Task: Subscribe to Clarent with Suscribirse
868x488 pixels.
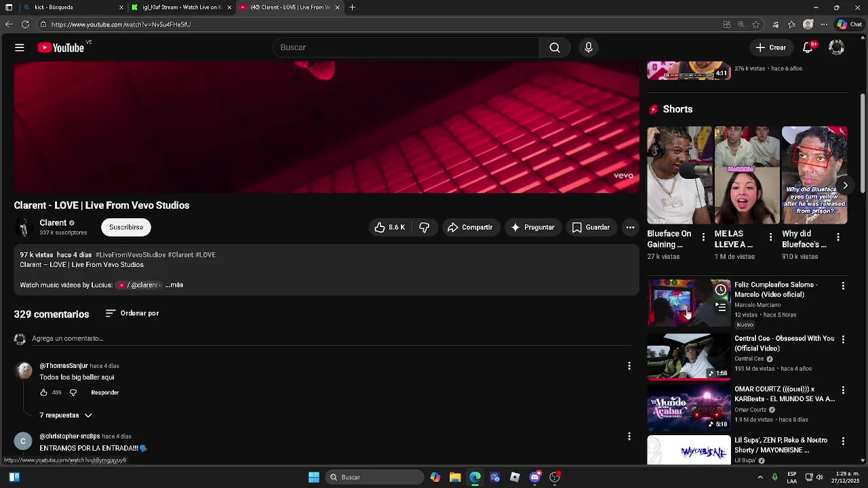Action: (x=126, y=228)
